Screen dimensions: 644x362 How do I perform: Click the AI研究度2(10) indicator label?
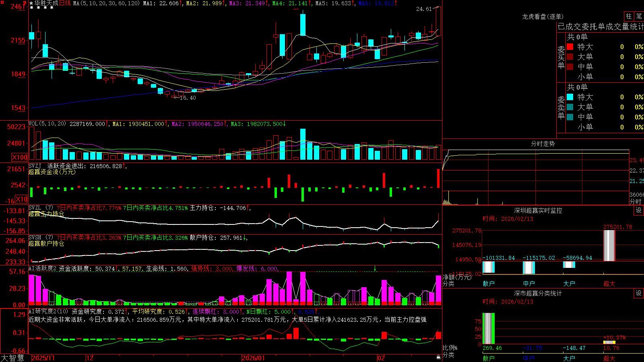(x=48, y=311)
